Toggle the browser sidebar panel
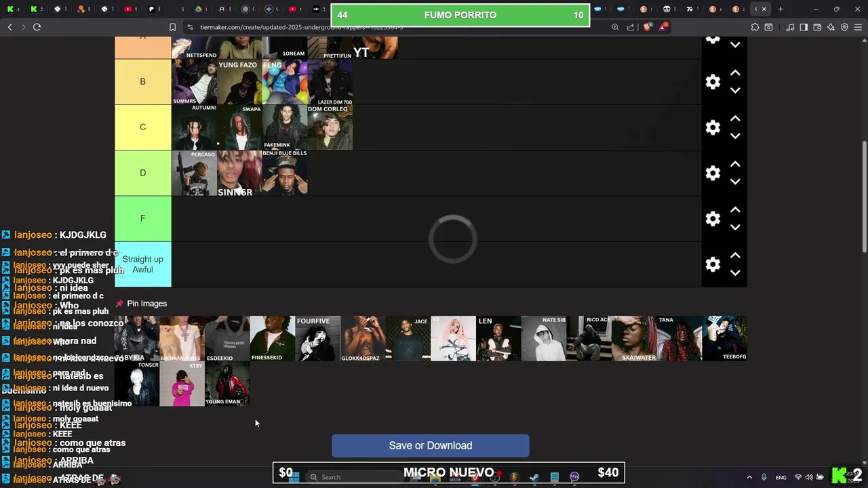 [x=804, y=27]
